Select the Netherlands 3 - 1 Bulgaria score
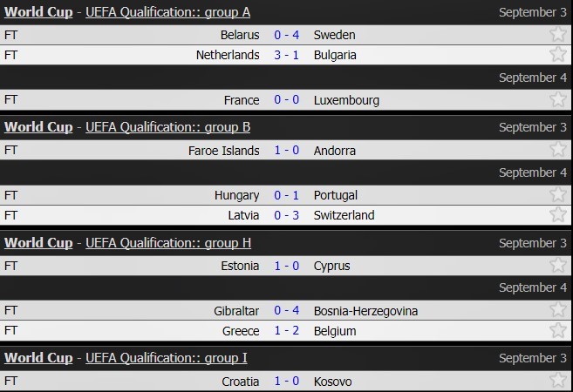Screen dimensions: 573x392 [x=287, y=55]
